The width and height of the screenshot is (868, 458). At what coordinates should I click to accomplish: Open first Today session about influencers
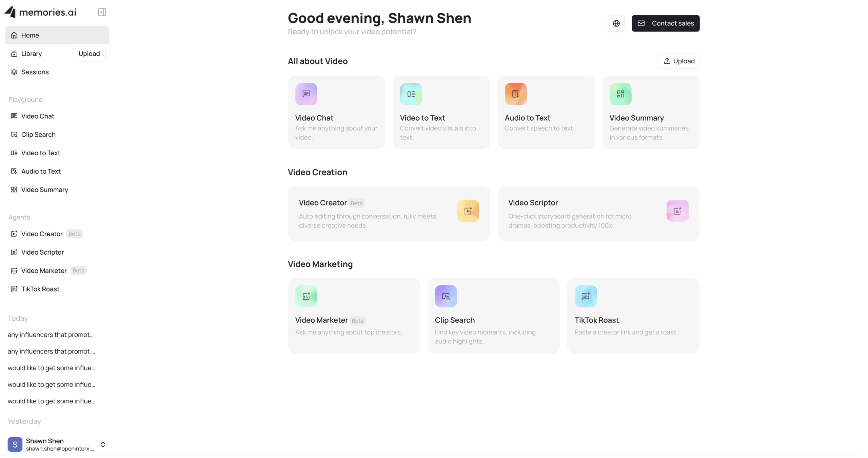pyautogui.click(x=51, y=335)
